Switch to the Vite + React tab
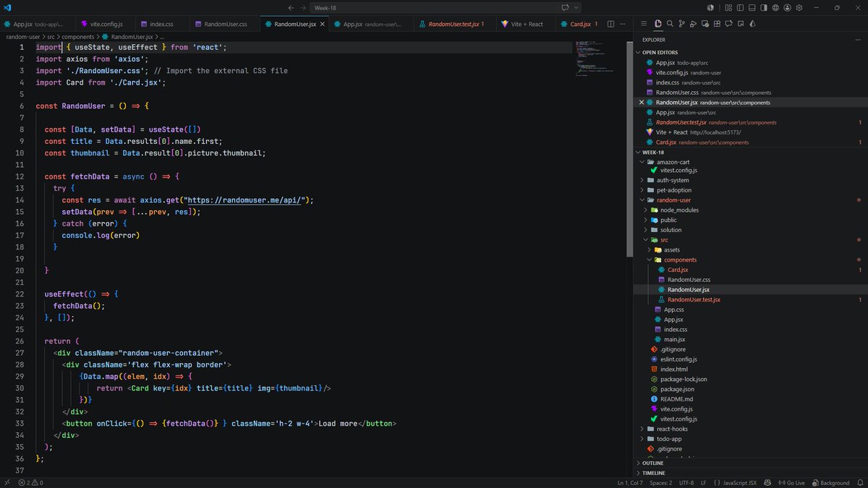Viewport: 868px width, 488px height. 526,24
